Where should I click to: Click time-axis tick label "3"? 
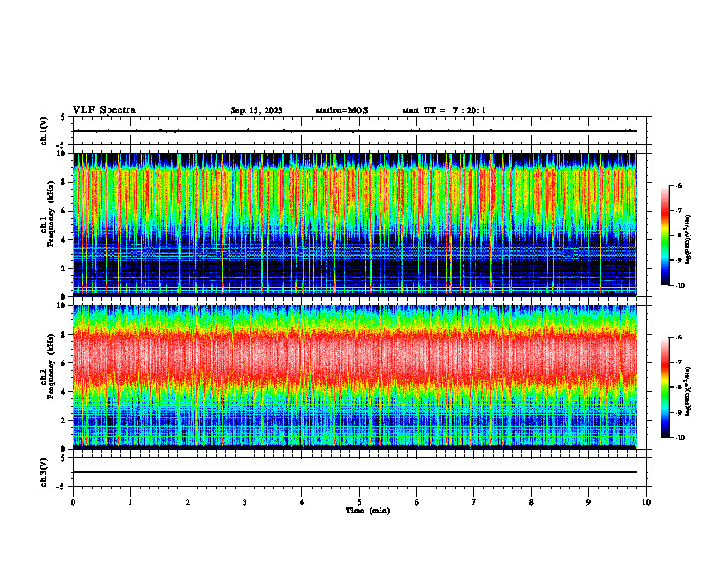[x=245, y=502]
